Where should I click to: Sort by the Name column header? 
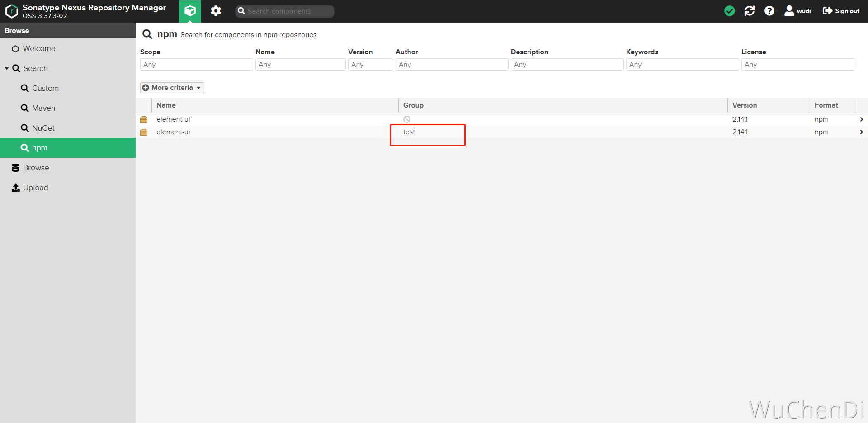click(x=275, y=105)
